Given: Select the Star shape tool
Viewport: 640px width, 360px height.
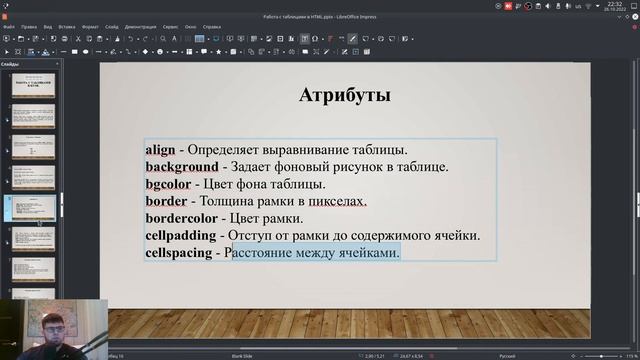Looking at the screenshot, I should [x=219, y=52].
